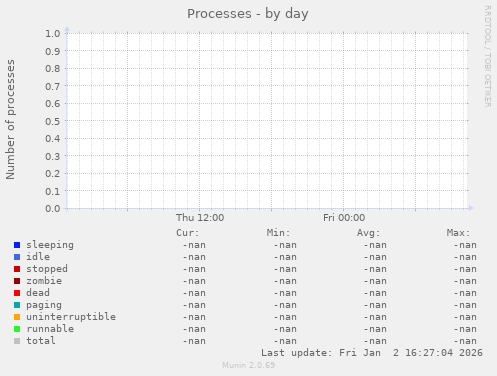Click the Min value for dead
Screen dimensions: 497x376
285,293
